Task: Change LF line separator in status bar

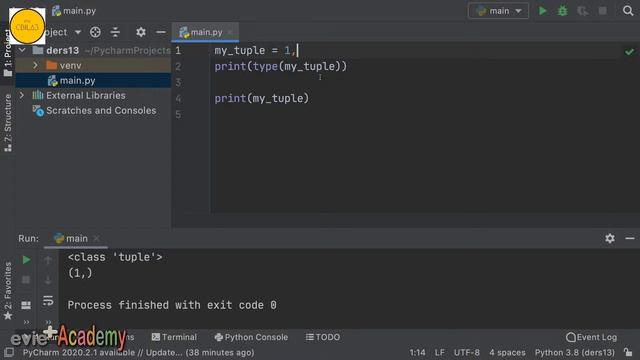Action: pos(440,353)
